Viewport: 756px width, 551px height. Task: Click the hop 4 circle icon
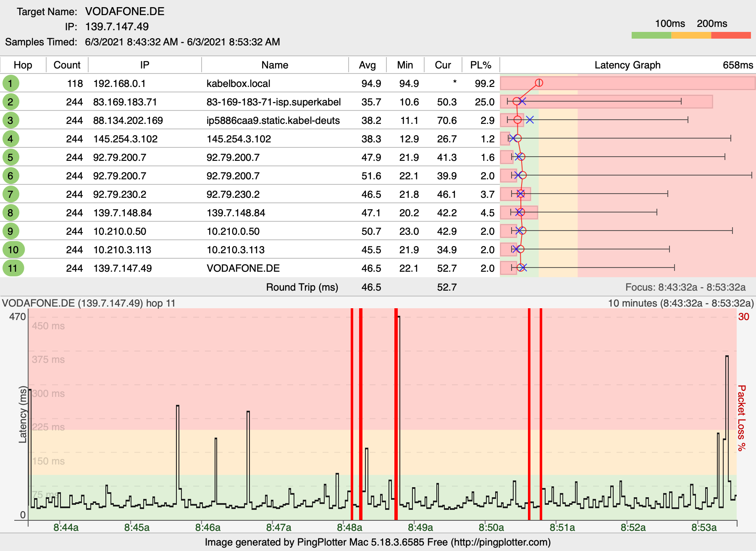coord(10,139)
